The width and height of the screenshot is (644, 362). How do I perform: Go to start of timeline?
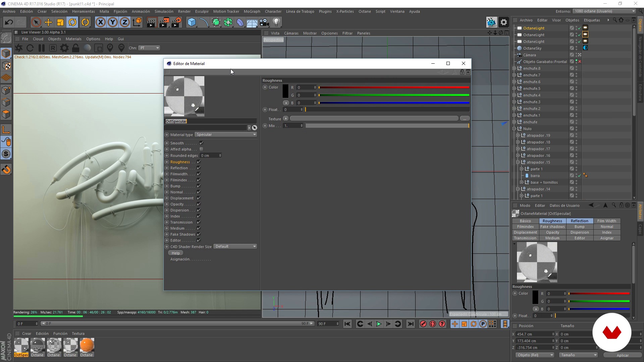[x=347, y=324]
